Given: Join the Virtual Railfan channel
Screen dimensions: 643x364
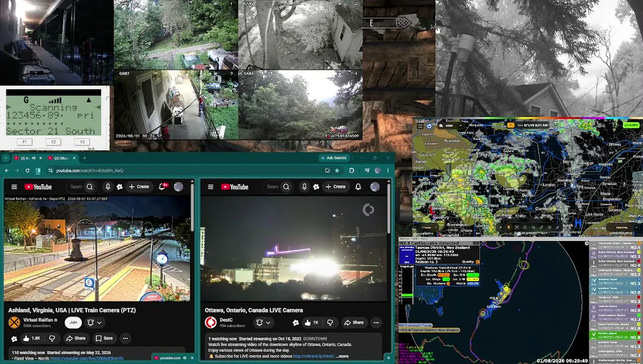Looking at the screenshot, I should click(x=73, y=323).
